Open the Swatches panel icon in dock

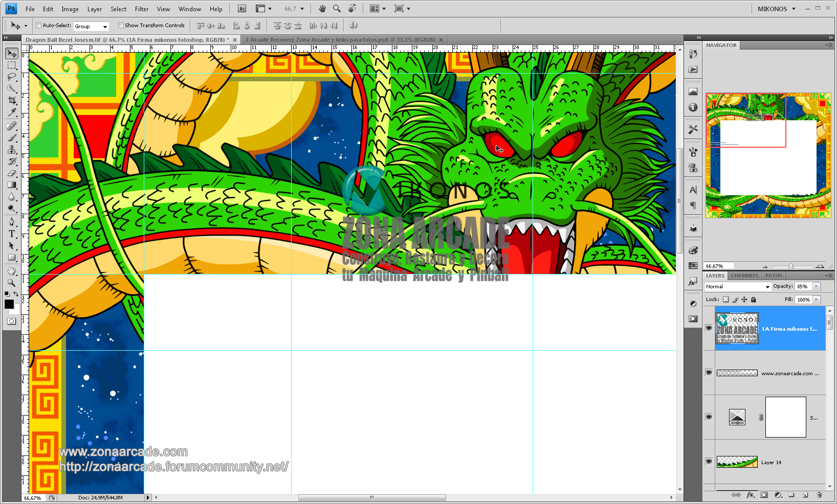pyautogui.click(x=693, y=266)
